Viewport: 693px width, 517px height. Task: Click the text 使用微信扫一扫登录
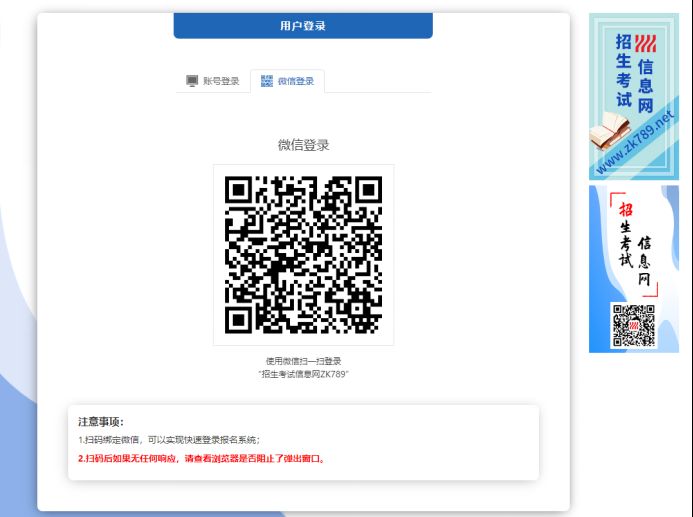[304, 361]
